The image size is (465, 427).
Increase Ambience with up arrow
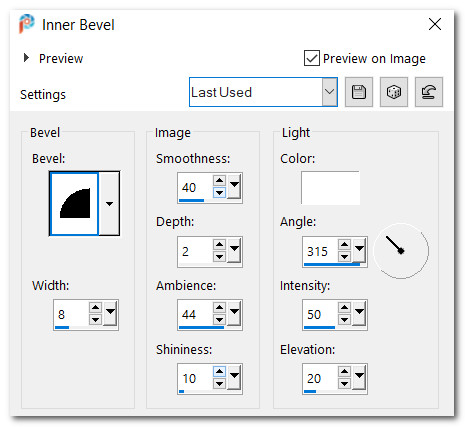[x=219, y=307]
